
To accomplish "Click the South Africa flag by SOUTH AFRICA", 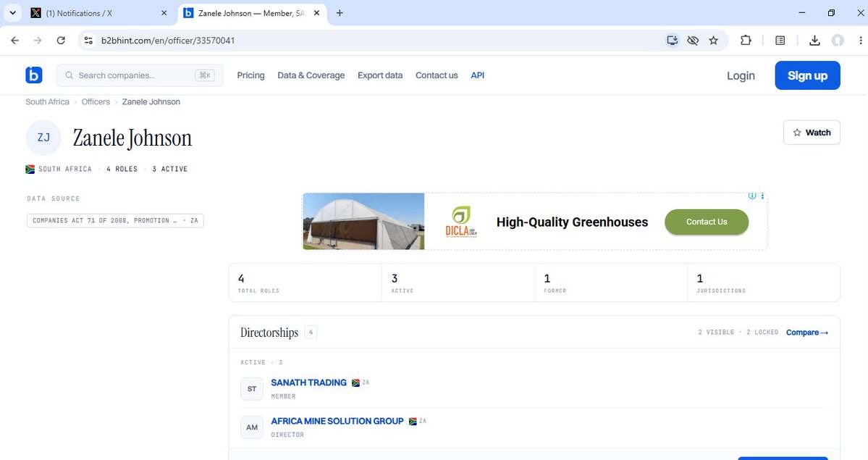I will coord(30,169).
